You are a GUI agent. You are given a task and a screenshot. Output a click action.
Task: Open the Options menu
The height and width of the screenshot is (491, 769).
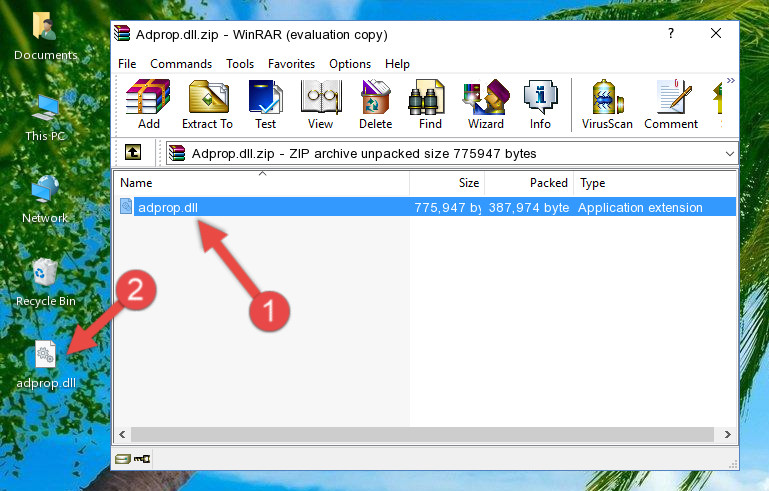(x=350, y=64)
